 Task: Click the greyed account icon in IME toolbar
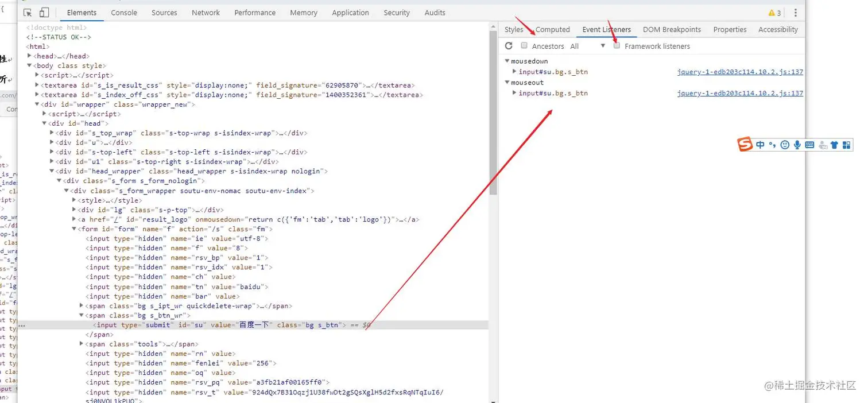[x=822, y=145]
